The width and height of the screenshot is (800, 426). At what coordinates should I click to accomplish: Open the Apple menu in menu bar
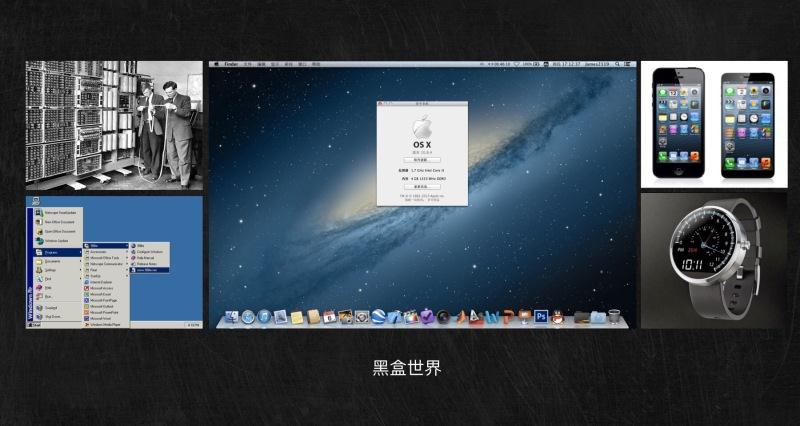(x=216, y=64)
